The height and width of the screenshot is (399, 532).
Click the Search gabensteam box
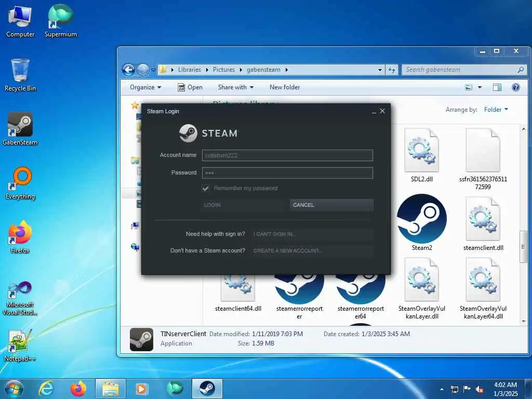(464, 70)
